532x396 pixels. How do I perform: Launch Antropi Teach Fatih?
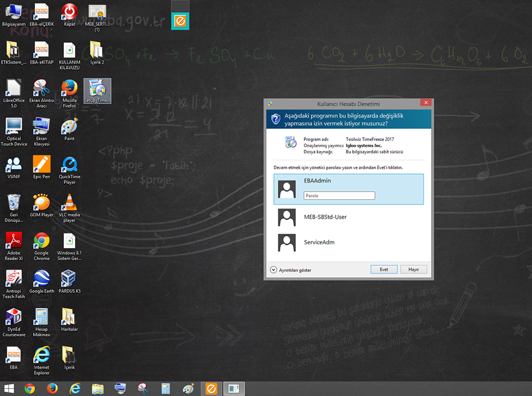coord(14,284)
